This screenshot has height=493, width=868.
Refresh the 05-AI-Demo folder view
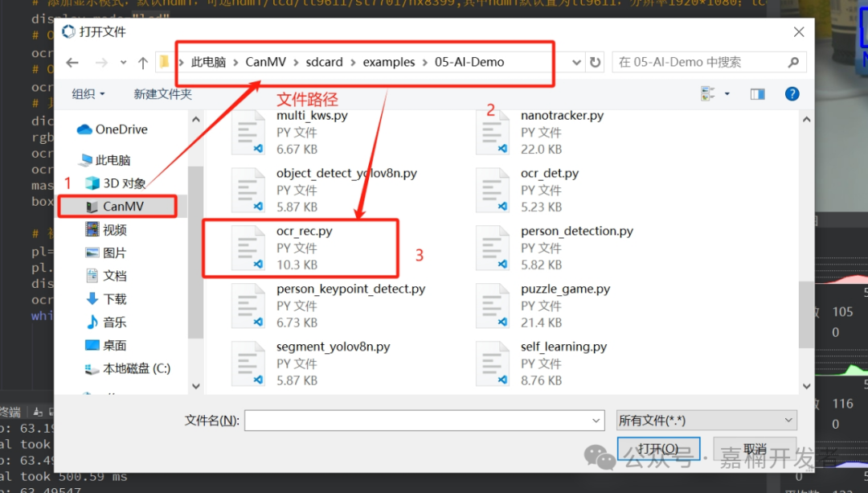[595, 63]
